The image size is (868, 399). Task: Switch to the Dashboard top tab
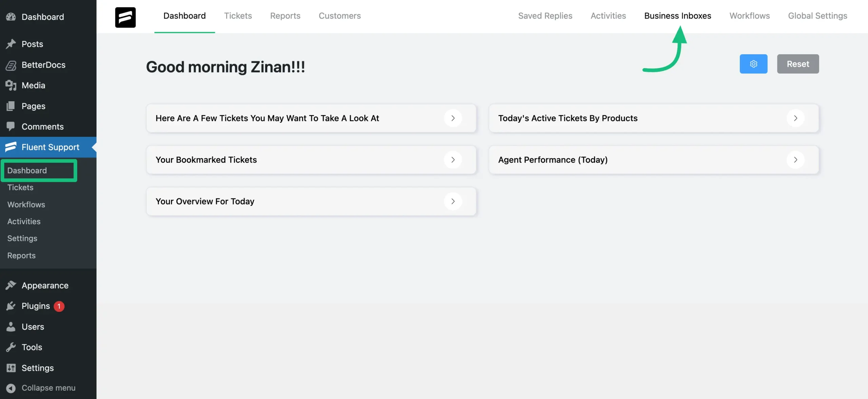coord(184,16)
